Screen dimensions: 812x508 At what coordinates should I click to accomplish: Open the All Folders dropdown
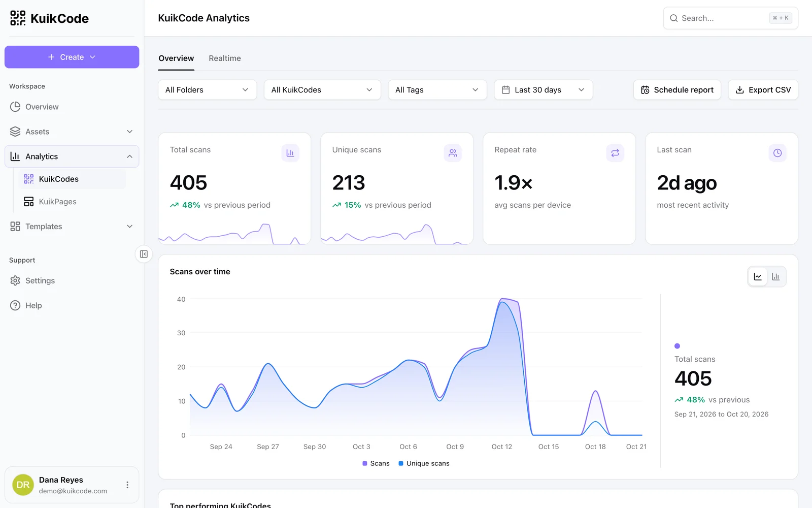coord(208,90)
